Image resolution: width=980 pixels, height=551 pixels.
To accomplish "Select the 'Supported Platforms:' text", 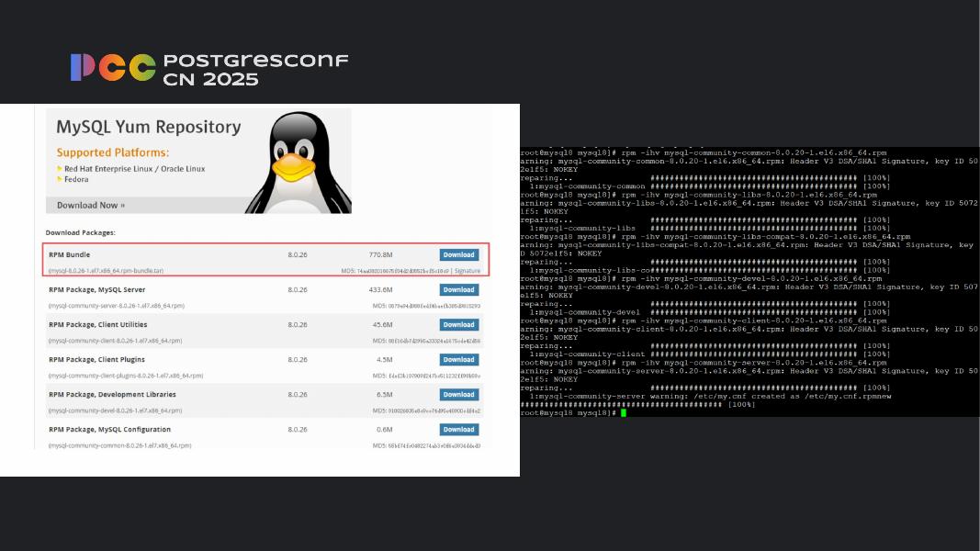I will pyautogui.click(x=112, y=152).
